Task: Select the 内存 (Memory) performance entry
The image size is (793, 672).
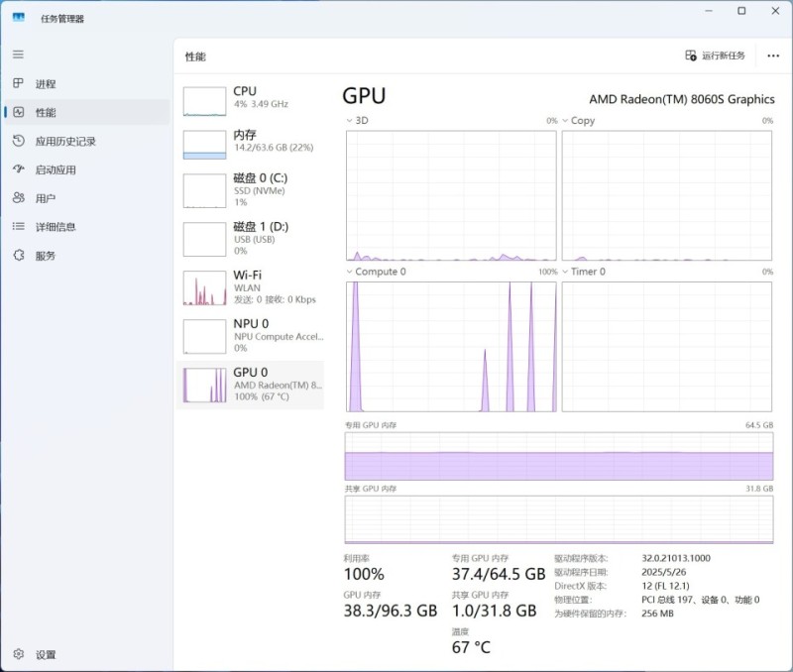Action: tap(253, 141)
